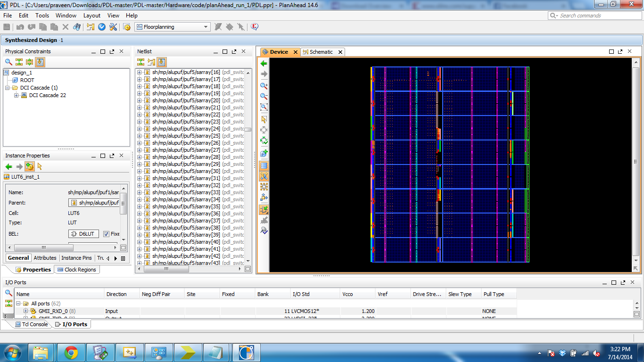Image resolution: width=644 pixels, height=362 pixels.
Task: Collapse all in Physical Constraints toolbar
Action: (19, 62)
